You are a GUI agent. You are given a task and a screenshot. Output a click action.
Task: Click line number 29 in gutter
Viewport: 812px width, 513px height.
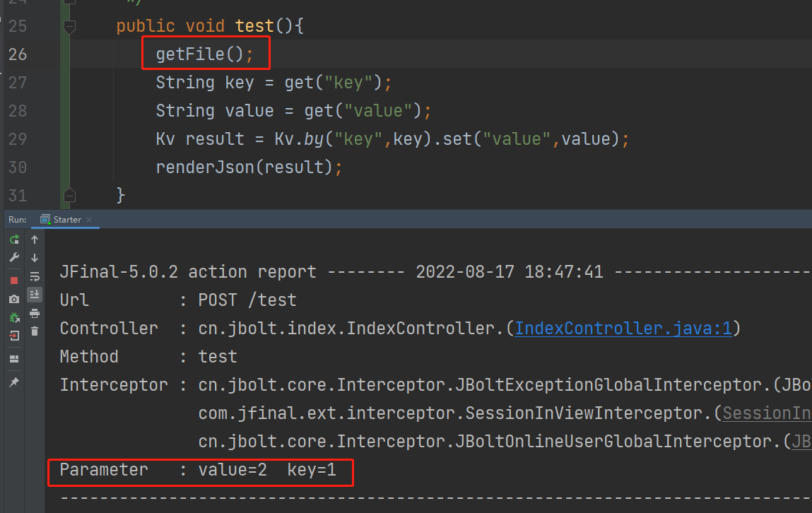pyautogui.click(x=18, y=139)
